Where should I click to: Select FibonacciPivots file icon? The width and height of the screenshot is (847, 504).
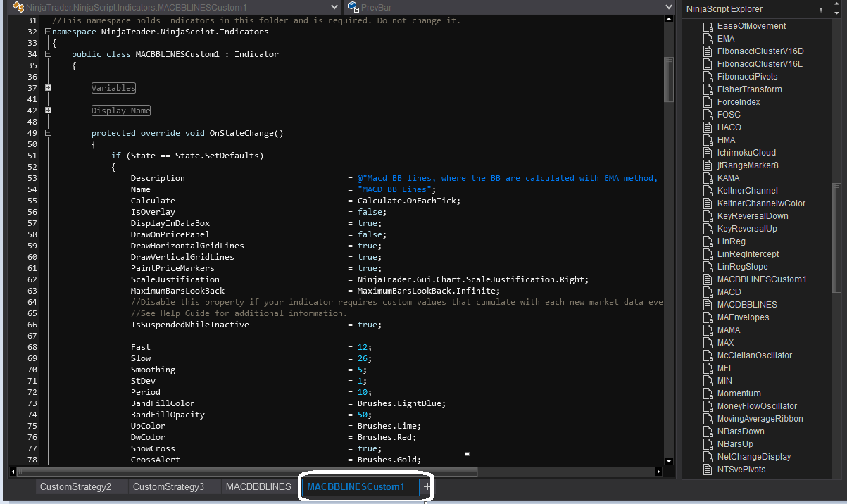(x=708, y=77)
